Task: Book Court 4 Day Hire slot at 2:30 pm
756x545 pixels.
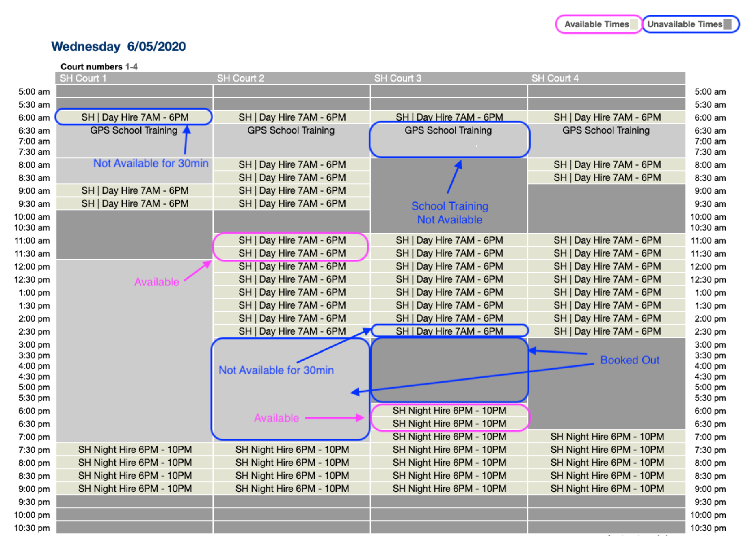Action: pyautogui.click(x=607, y=331)
